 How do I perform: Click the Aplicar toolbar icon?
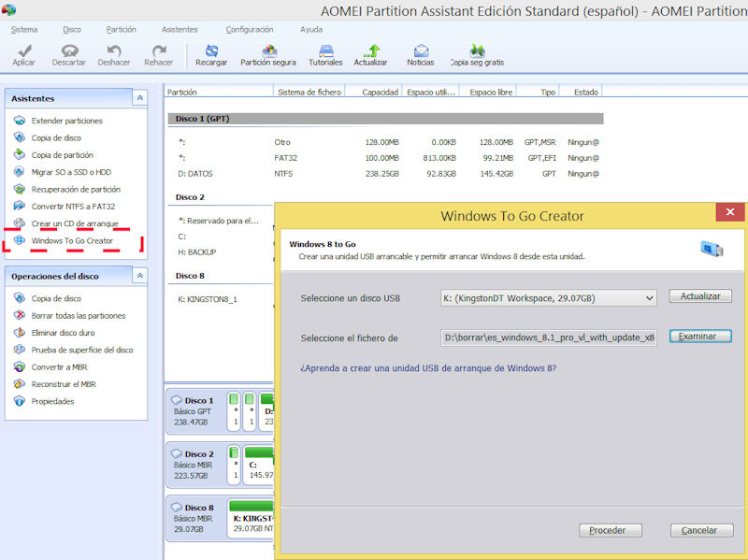click(24, 55)
